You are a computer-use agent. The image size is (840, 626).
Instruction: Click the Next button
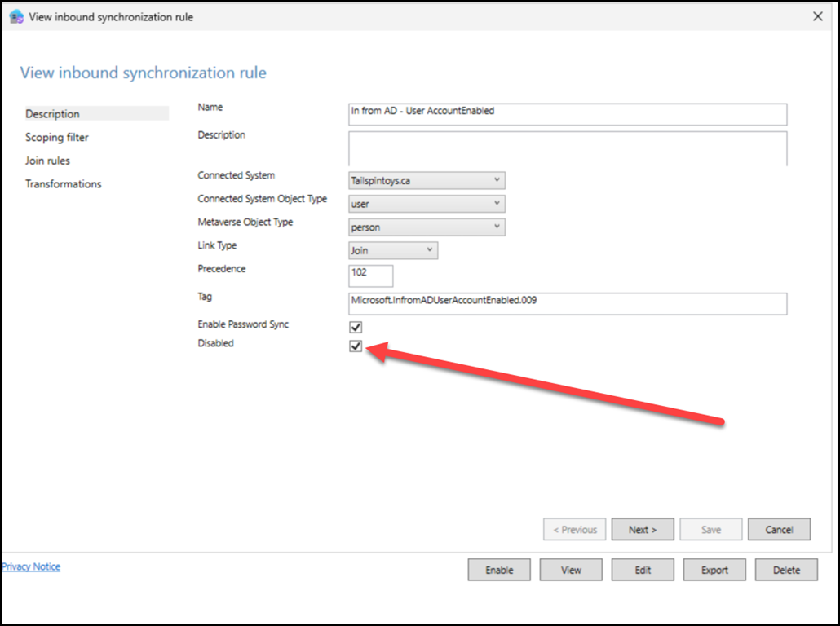(642, 530)
